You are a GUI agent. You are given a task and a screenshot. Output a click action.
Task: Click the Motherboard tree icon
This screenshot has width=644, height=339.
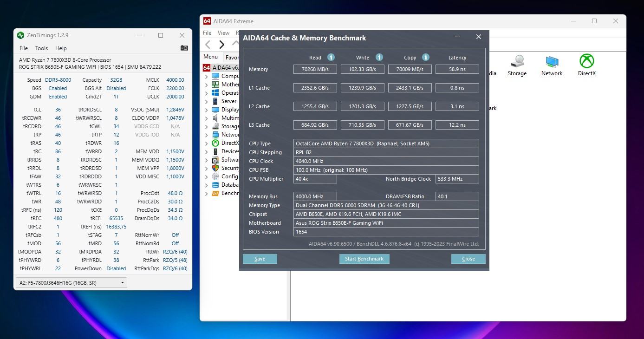pos(215,85)
